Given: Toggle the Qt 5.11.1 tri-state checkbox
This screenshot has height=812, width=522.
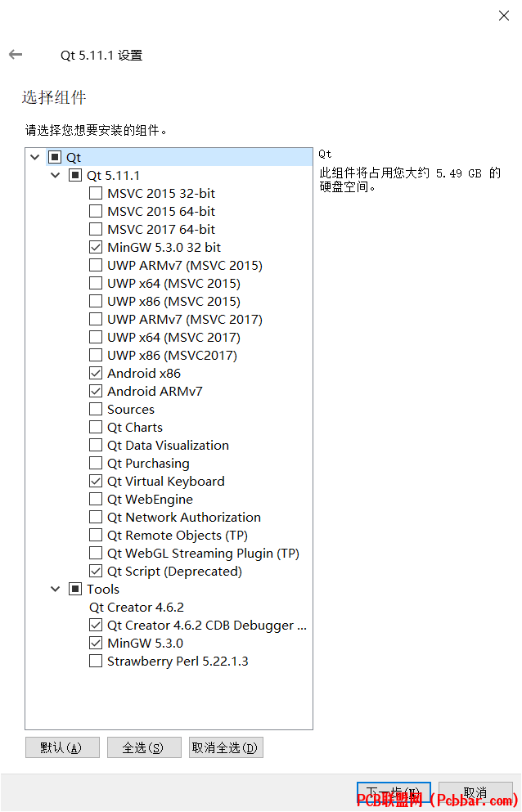Looking at the screenshot, I should pyautogui.click(x=75, y=175).
